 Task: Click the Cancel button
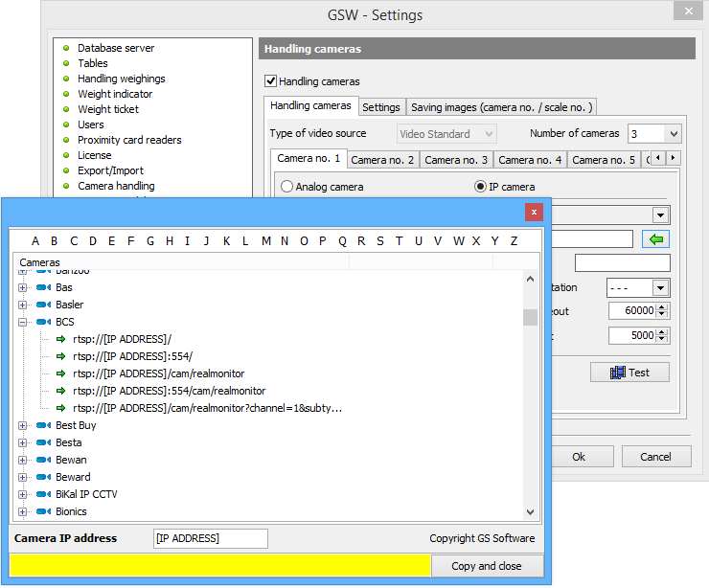pos(655,457)
